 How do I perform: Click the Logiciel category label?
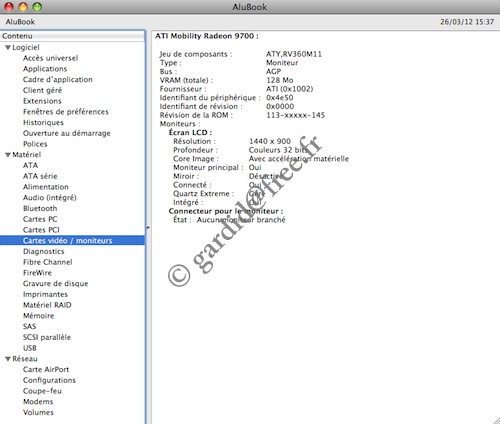(x=26, y=47)
